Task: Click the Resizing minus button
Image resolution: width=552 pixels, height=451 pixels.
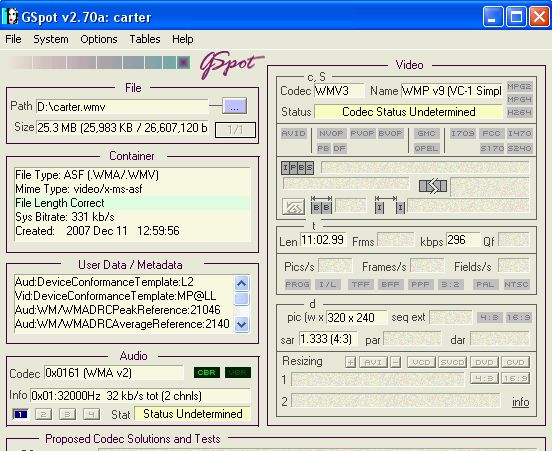Action: tap(396, 362)
